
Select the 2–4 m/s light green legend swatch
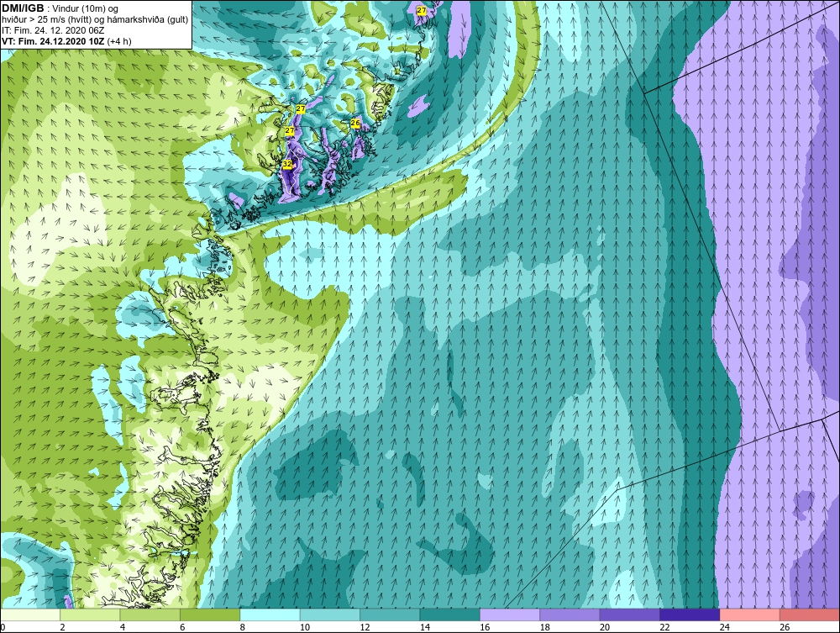coord(90,615)
